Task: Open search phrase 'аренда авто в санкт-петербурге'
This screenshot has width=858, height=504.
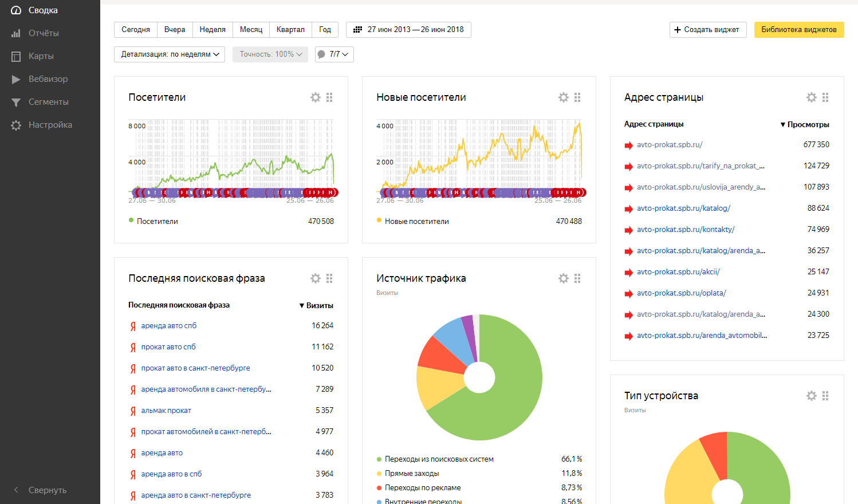Action: 196,495
